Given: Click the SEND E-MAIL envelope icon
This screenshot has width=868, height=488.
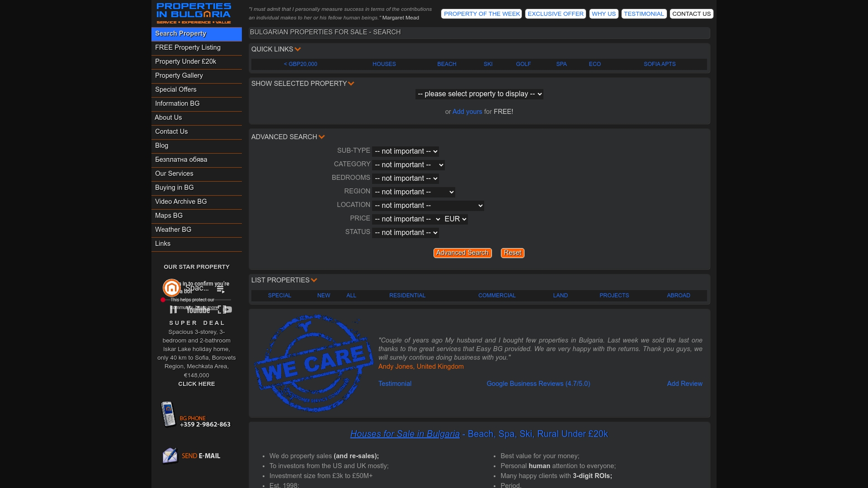Looking at the screenshot, I should [x=170, y=455].
